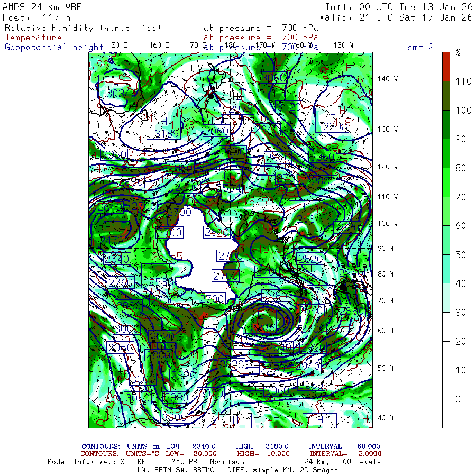Click the 3034 contour label at the upper left
Screen dimensions: 476x476
pyautogui.click(x=117, y=94)
